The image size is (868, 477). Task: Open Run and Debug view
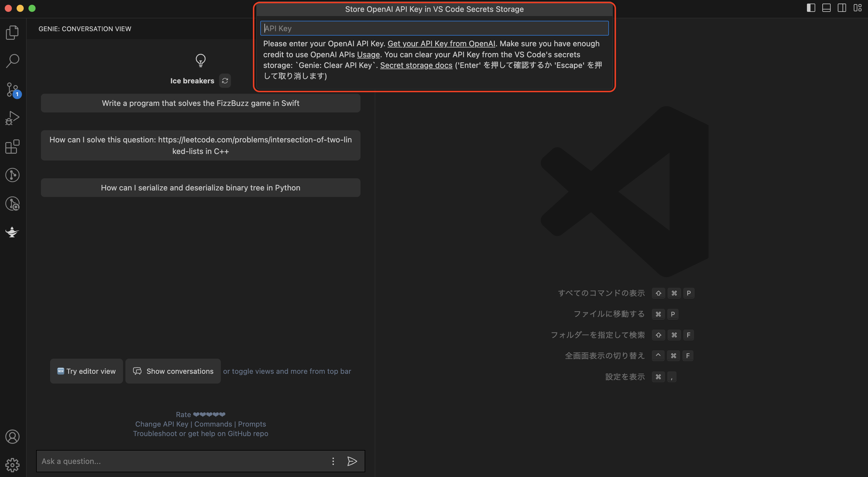(x=12, y=118)
